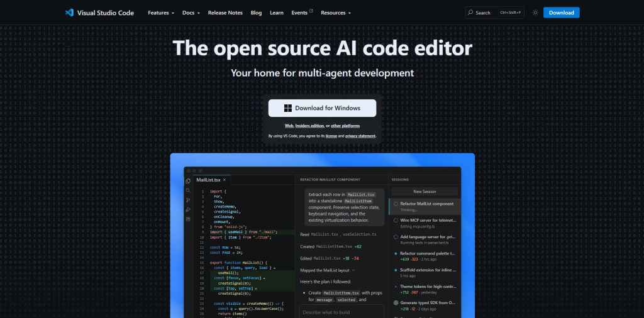This screenshot has height=318, width=644.
Task: Click the Visual Studio Code brand text
Action: coord(105,13)
